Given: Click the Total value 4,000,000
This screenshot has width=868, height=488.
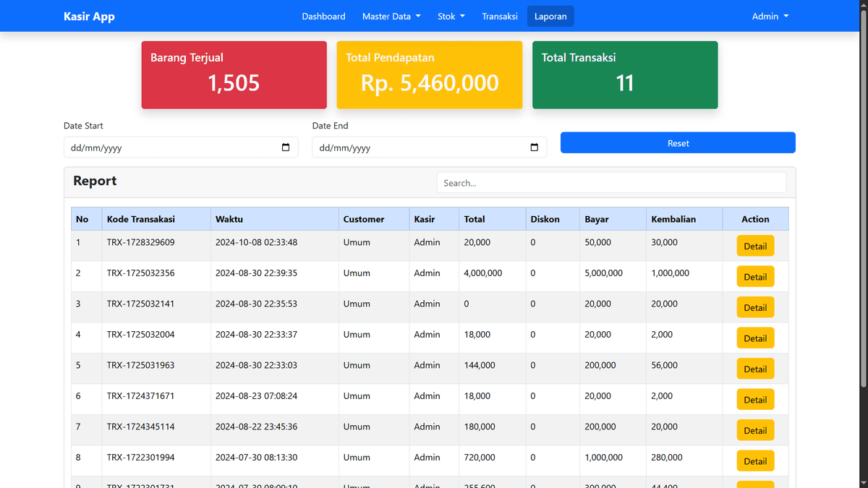Looking at the screenshot, I should [483, 273].
